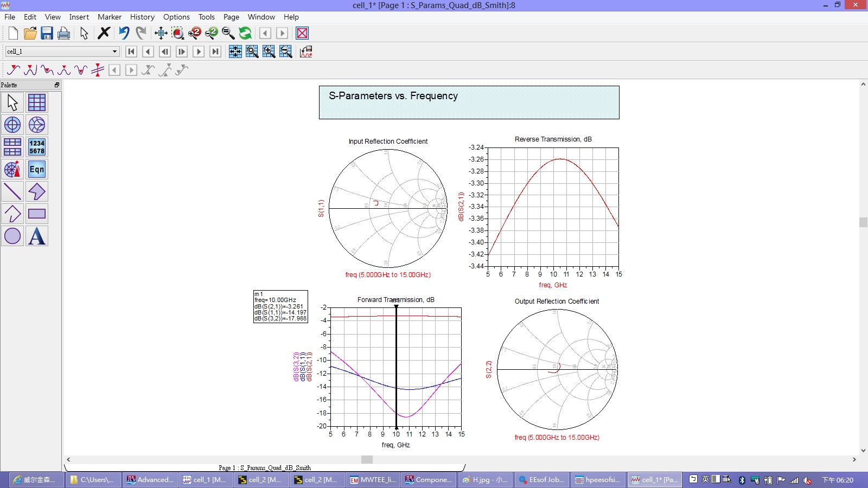This screenshot has width=868, height=488.
Task: Create a new data display file
Action: [13, 33]
